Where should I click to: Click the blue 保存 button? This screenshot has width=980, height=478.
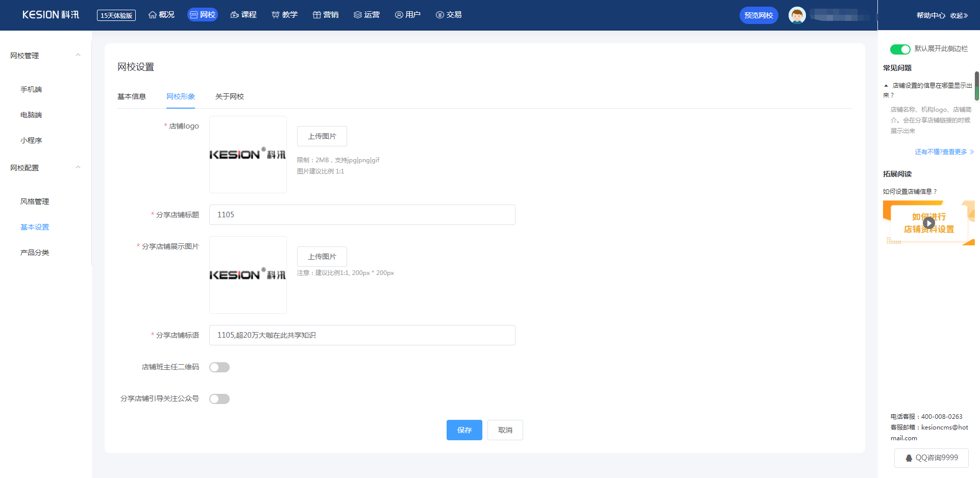464,430
